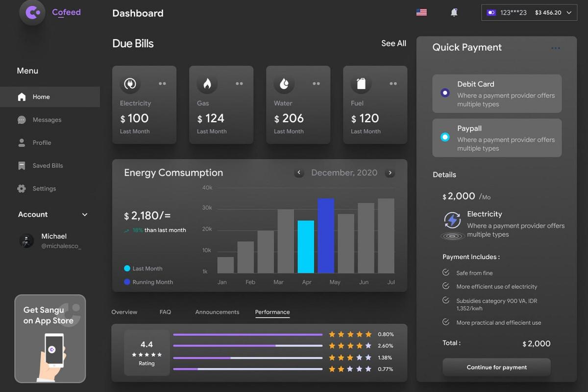
Task: Click the US flag language icon
Action: click(421, 13)
